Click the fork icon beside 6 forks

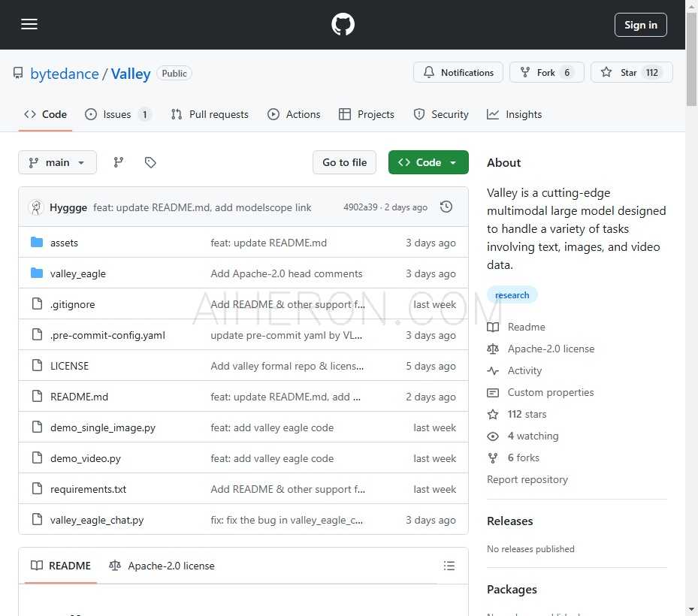coord(493,458)
